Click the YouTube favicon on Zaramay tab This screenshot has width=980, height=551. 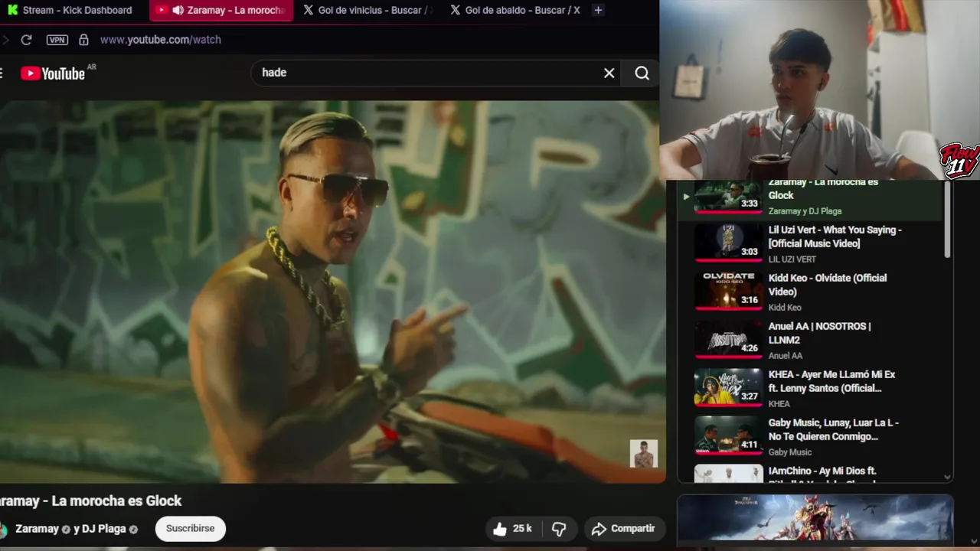click(x=161, y=10)
